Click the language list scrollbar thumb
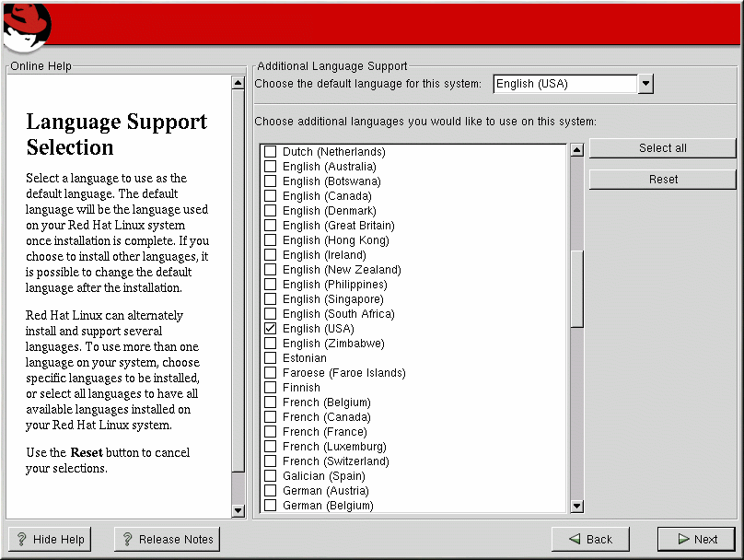The image size is (744, 560). [x=576, y=288]
